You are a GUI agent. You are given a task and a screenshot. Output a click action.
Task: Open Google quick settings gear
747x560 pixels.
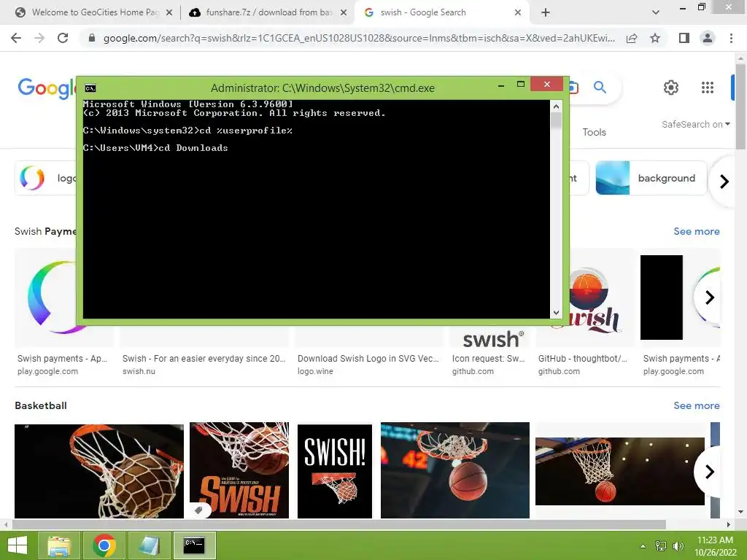(671, 87)
